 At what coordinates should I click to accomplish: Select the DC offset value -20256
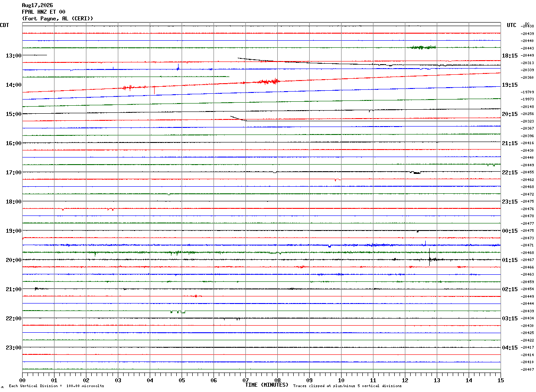(527, 114)
